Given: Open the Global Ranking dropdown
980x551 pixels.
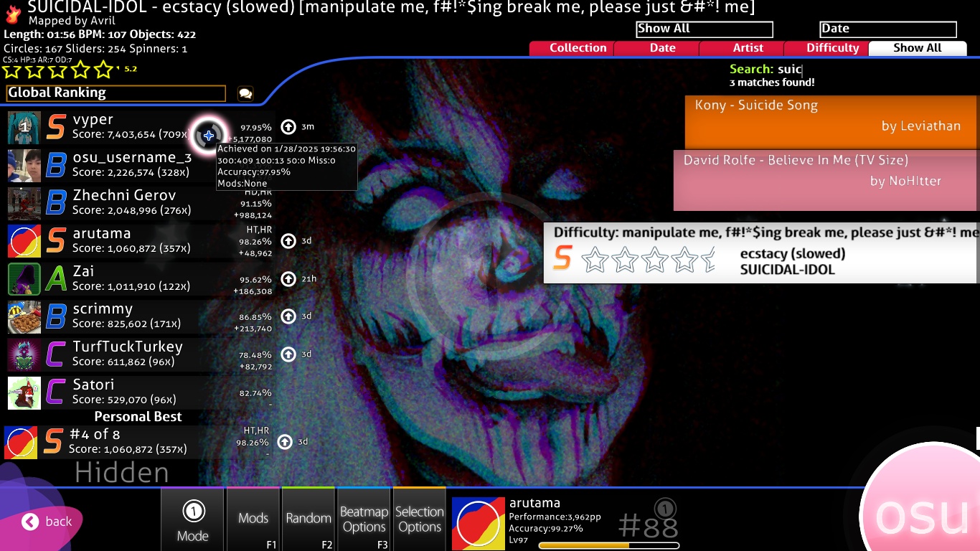Looking at the screenshot, I should 116,93.
